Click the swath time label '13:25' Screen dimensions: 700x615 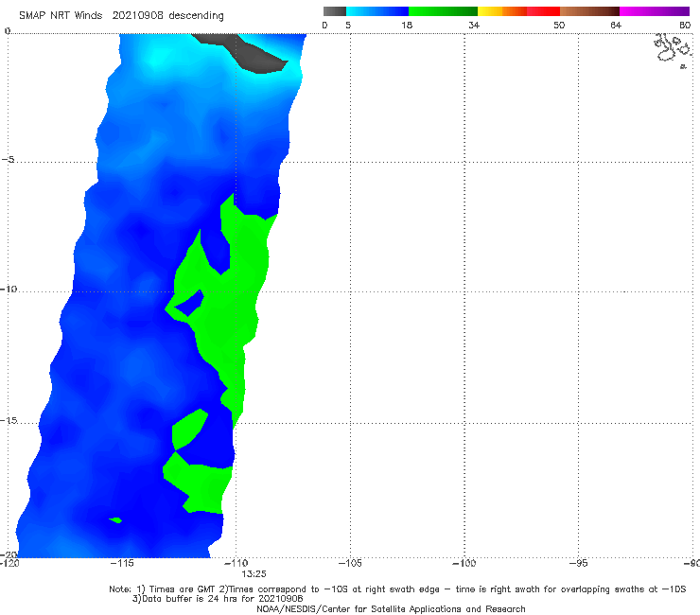[254, 574]
